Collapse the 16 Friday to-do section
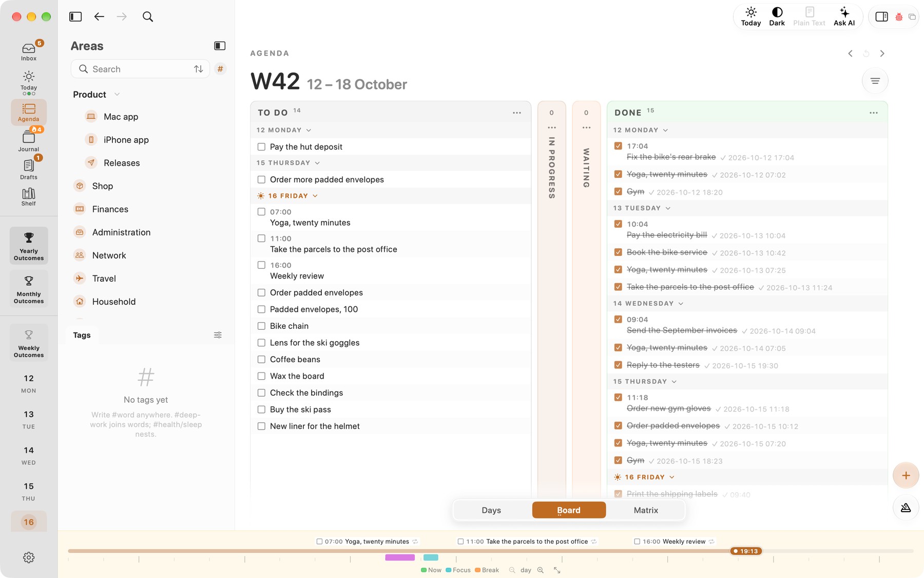 [315, 196]
